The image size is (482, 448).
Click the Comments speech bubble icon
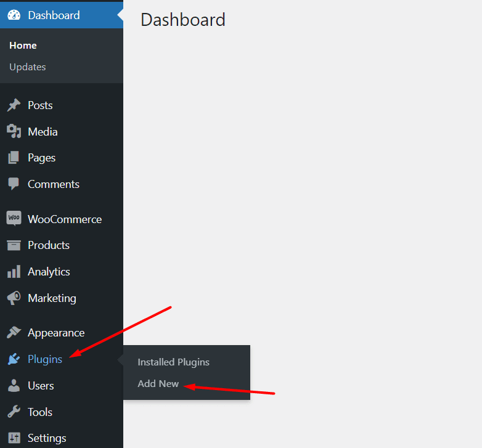(x=14, y=184)
